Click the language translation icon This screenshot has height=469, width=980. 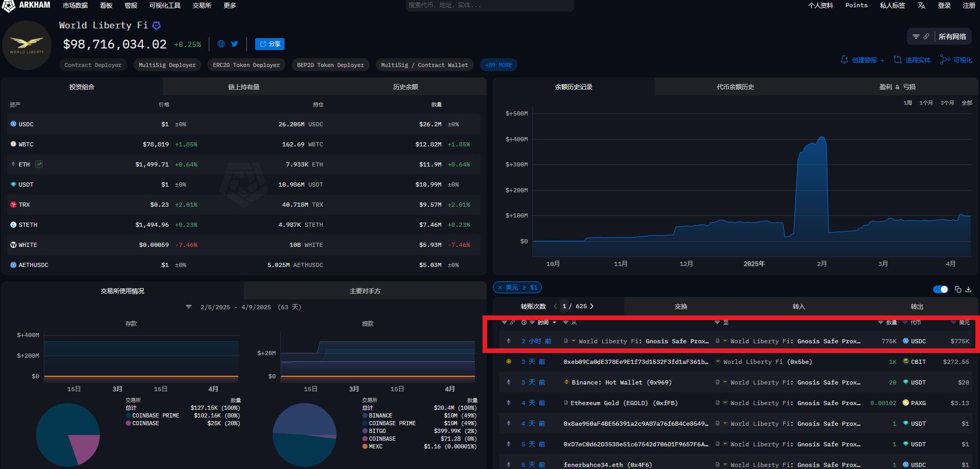point(921,5)
